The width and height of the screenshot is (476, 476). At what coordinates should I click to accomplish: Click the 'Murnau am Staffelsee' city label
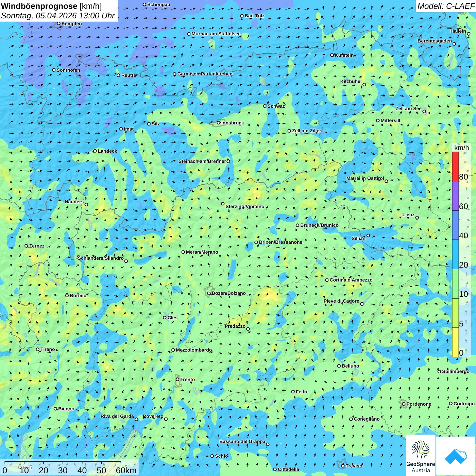(x=216, y=34)
